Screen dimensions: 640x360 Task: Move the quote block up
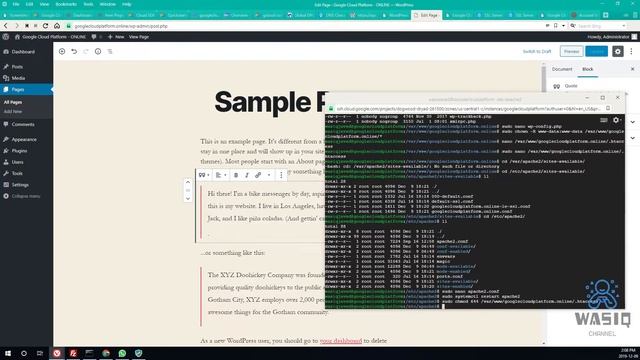click(x=188, y=182)
